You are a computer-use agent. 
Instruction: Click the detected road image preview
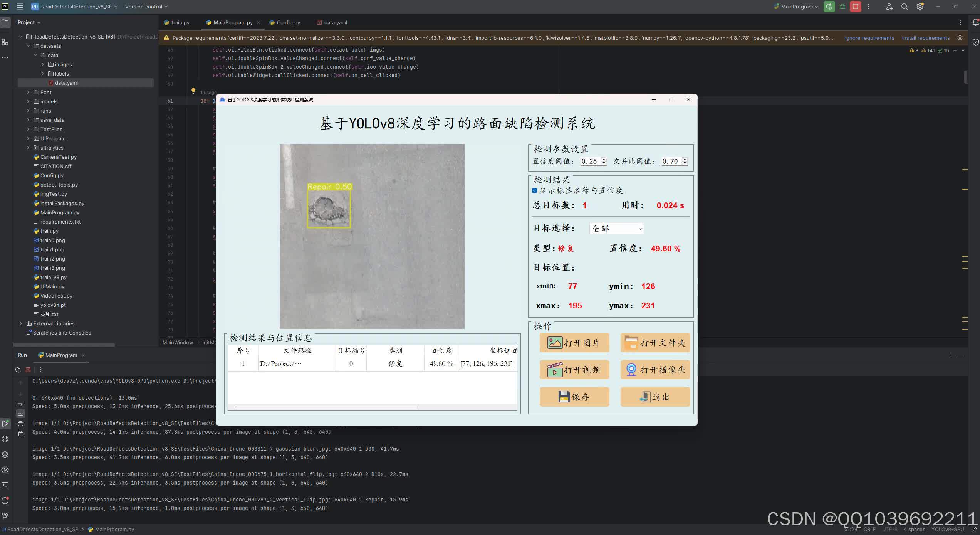[x=372, y=236]
